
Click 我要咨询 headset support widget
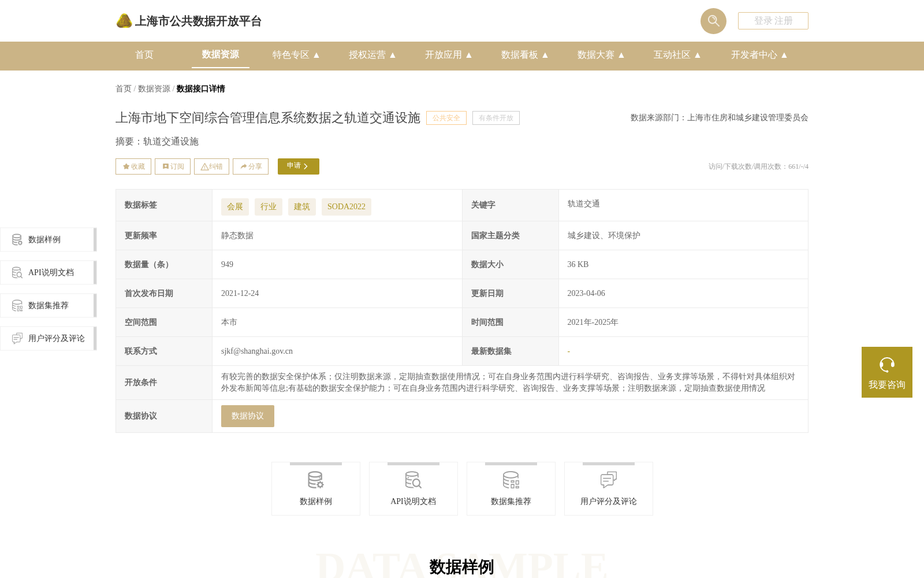(887, 372)
